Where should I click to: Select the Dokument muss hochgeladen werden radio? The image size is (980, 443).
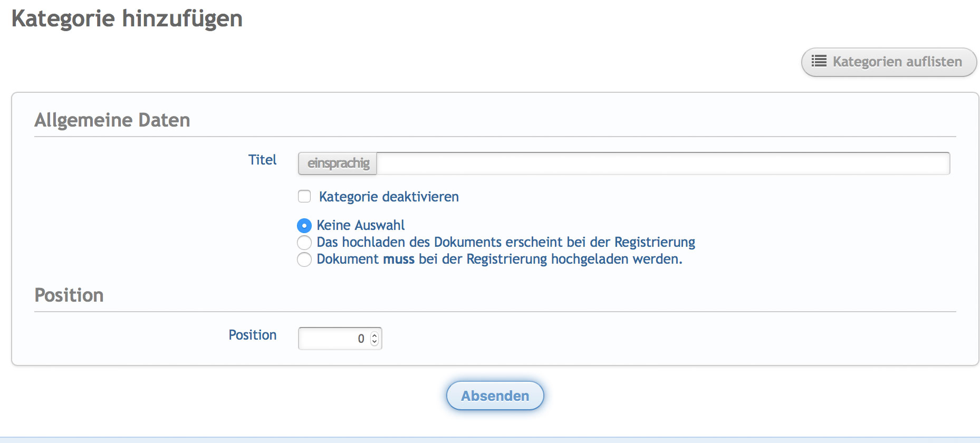tap(304, 259)
